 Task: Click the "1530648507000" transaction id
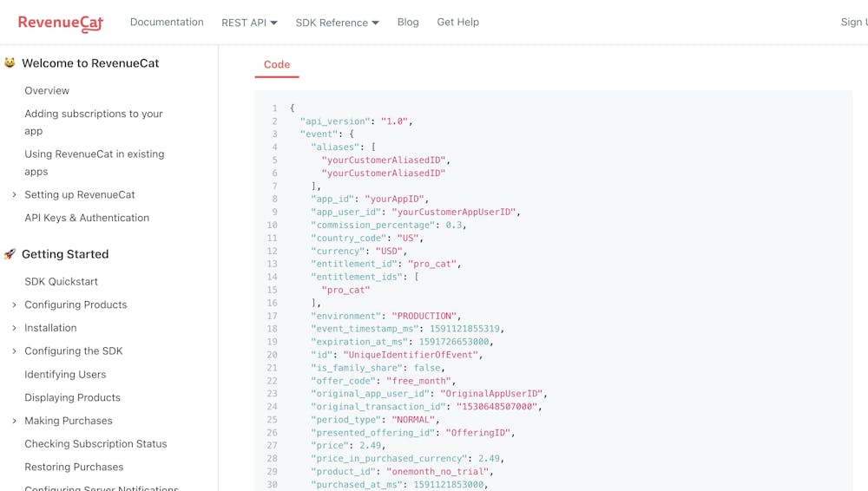[497, 406]
